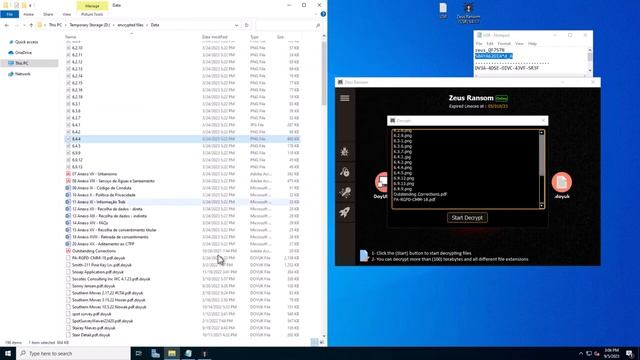Expand the Explorer ribbon chevron
Image resolution: width=640 pixels, height=360 pixels.
[316, 14]
